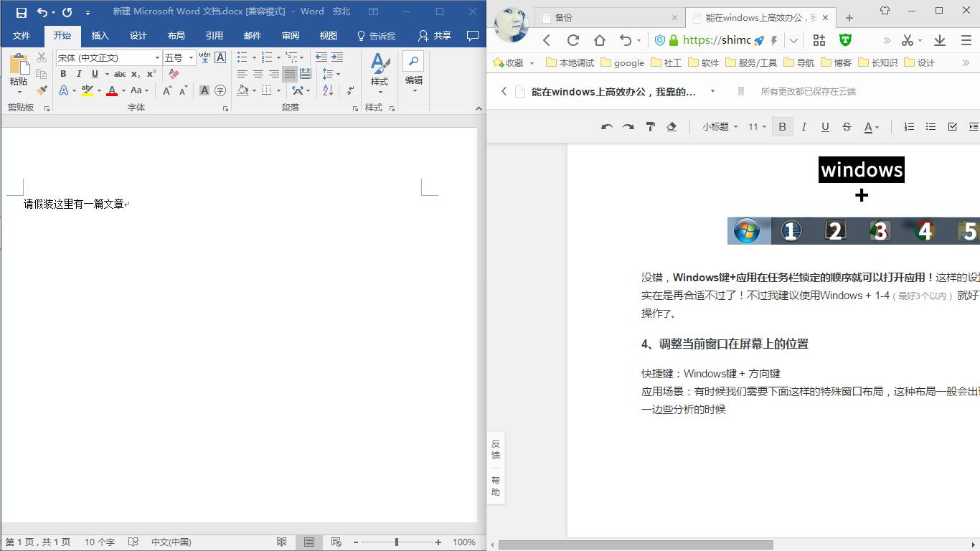The height and width of the screenshot is (551, 980).
Task: Switch to the Layout (布局) ribbon tab
Action: click(x=176, y=36)
